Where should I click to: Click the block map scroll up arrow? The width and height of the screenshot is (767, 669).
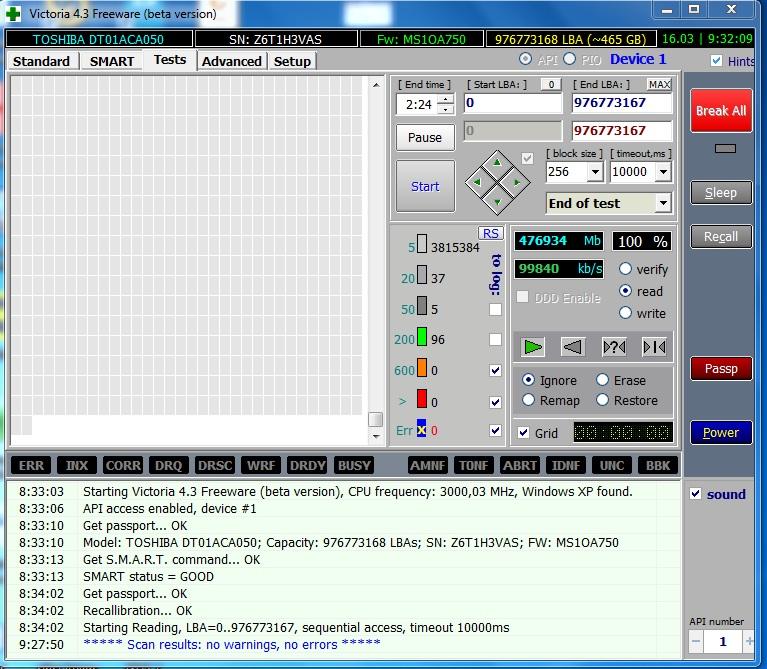tap(376, 85)
